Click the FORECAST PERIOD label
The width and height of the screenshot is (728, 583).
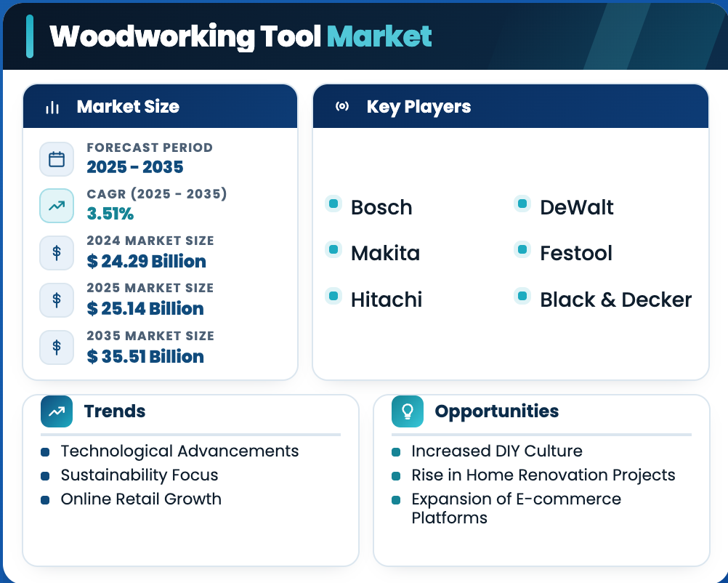(x=150, y=148)
